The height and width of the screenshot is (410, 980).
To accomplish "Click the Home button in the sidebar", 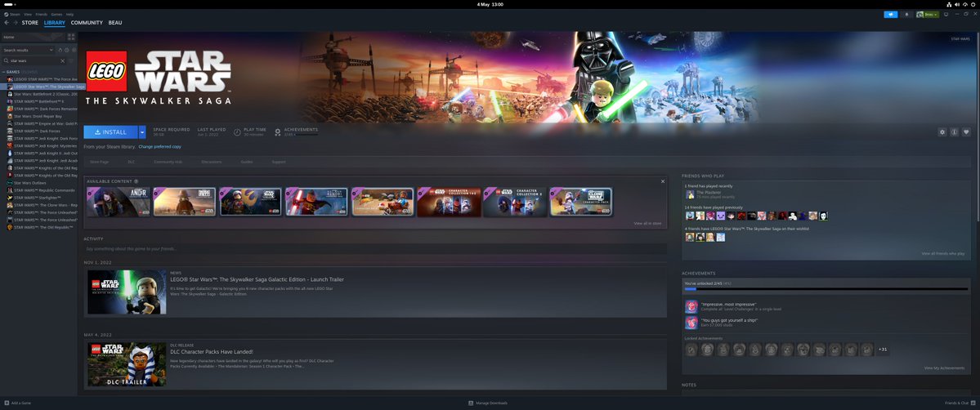I will click(x=33, y=37).
